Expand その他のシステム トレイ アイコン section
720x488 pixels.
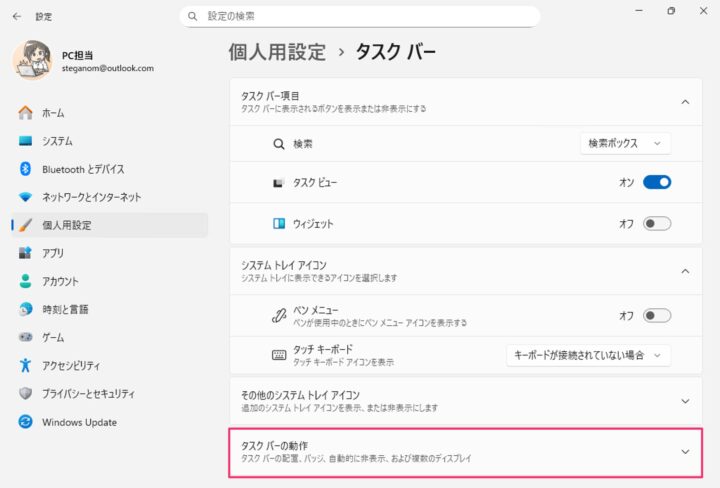click(466, 401)
